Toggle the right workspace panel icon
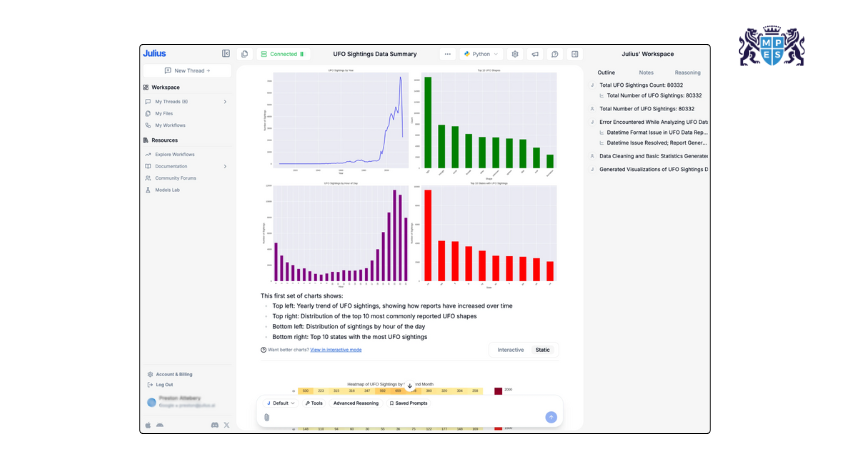 click(x=575, y=54)
